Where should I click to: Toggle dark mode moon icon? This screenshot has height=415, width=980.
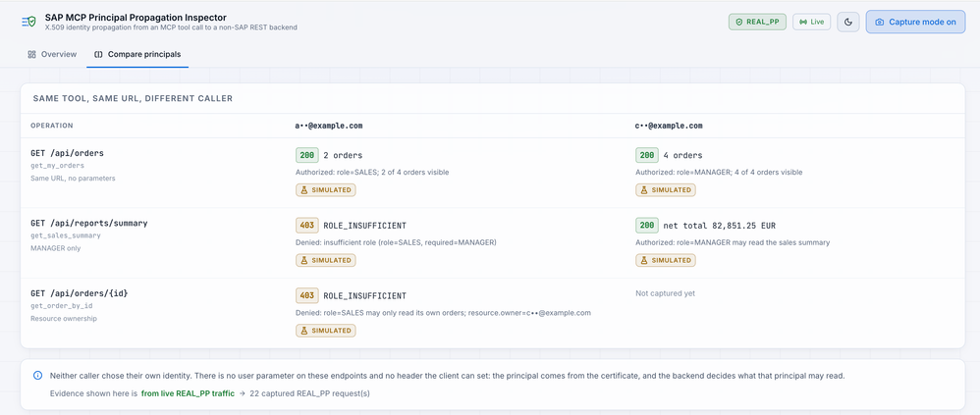[848, 22]
